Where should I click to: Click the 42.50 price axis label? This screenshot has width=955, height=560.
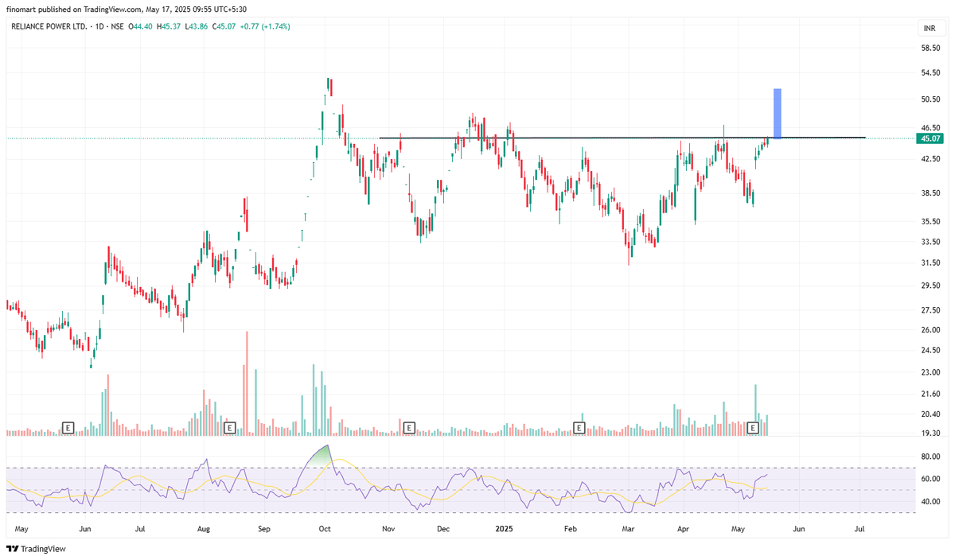click(x=930, y=159)
